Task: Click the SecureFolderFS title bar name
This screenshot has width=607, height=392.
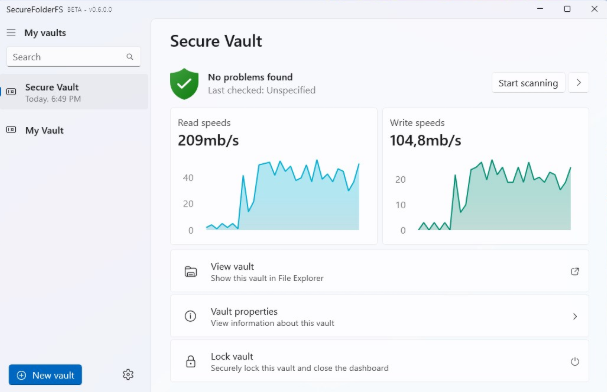Action: coord(34,9)
